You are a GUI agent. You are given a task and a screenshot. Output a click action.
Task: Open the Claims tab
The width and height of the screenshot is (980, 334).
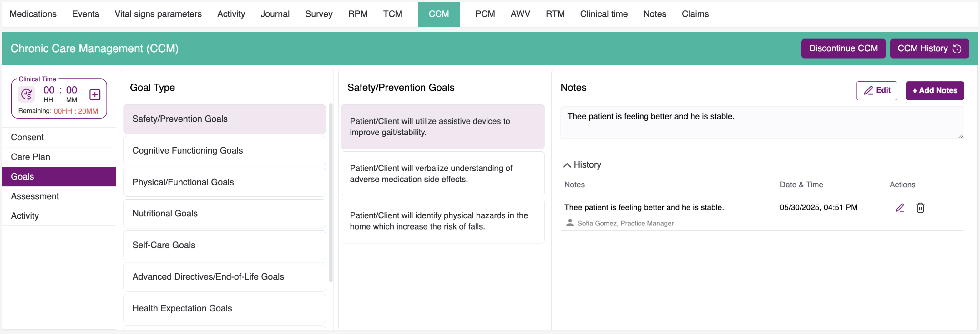coord(695,14)
